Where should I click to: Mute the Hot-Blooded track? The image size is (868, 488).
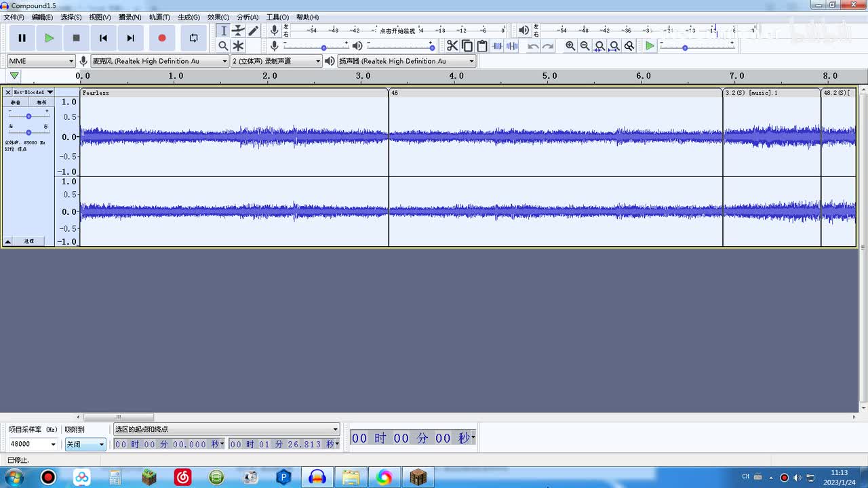tap(16, 102)
